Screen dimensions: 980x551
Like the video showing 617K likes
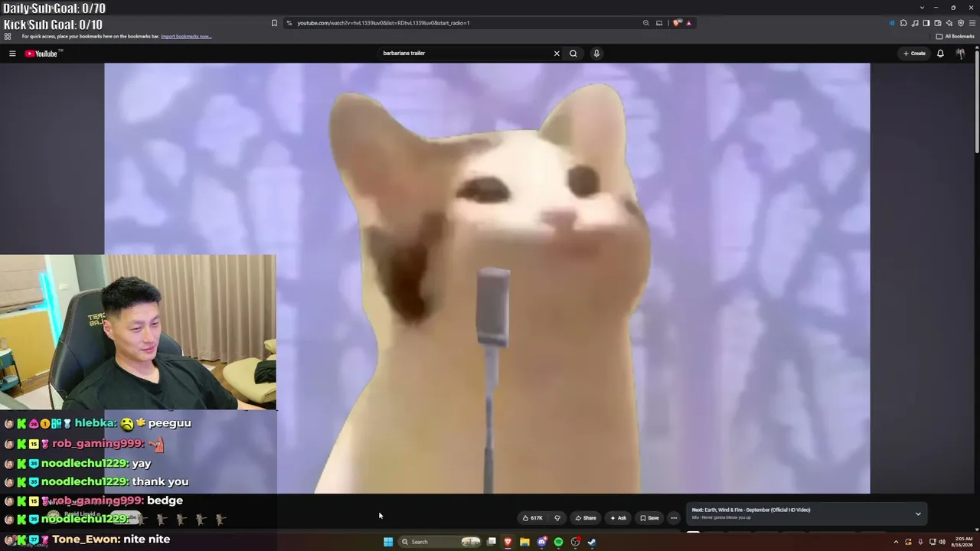[x=532, y=518]
